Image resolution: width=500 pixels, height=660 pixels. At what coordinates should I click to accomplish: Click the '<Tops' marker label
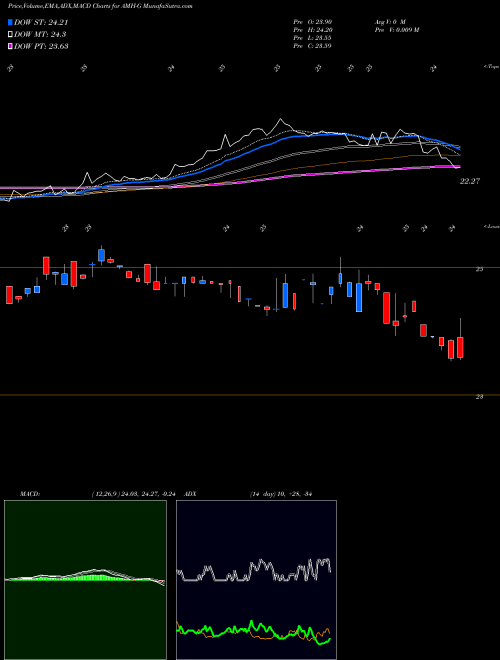[491, 67]
